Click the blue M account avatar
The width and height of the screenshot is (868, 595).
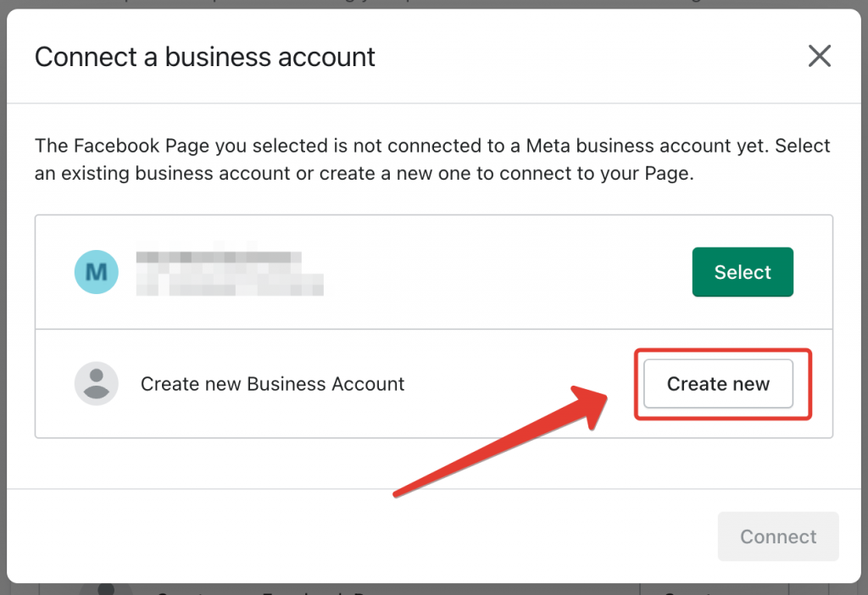(97, 272)
